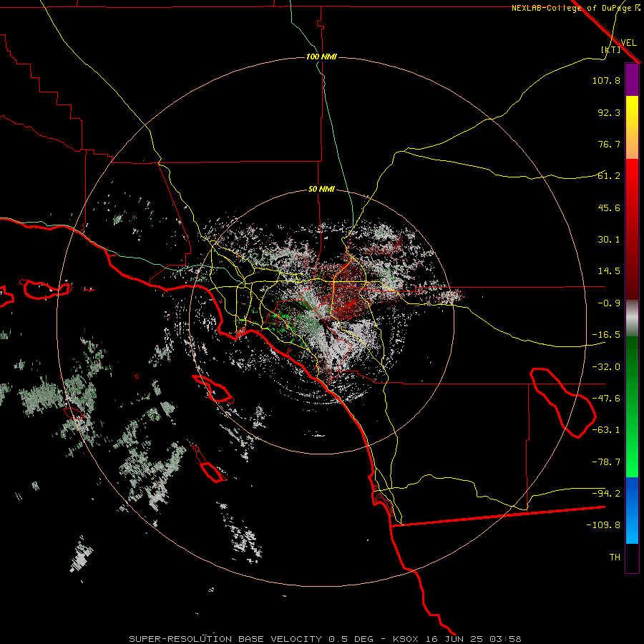Pick the blue segment of the color bar
The image size is (644, 644).
[632, 510]
